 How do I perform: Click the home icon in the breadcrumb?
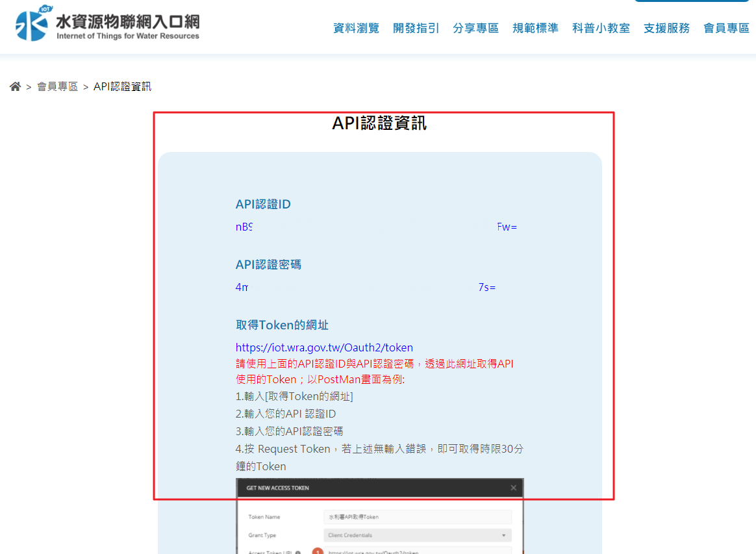tap(15, 86)
